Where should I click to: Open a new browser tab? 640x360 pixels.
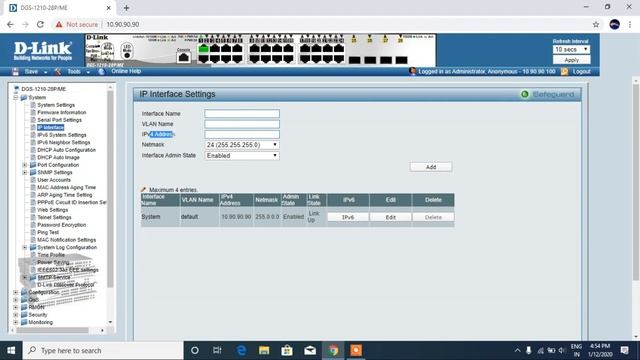[127, 8]
